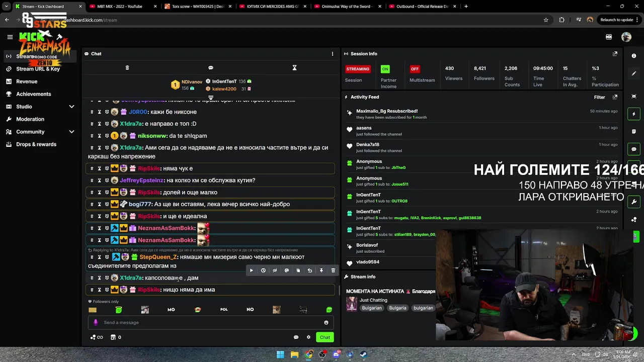Open chat settings gear icon
Screen dimensions: 644x362
coord(308,337)
